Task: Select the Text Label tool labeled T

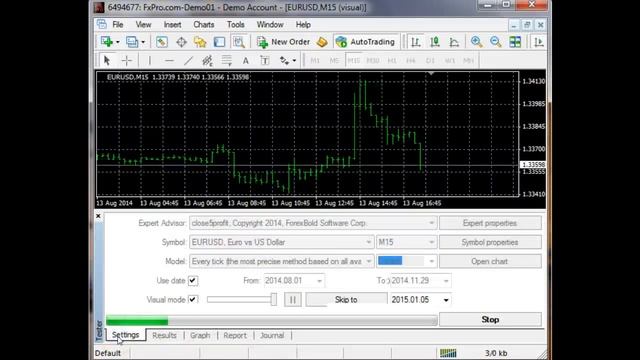Action: [x=265, y=60]
